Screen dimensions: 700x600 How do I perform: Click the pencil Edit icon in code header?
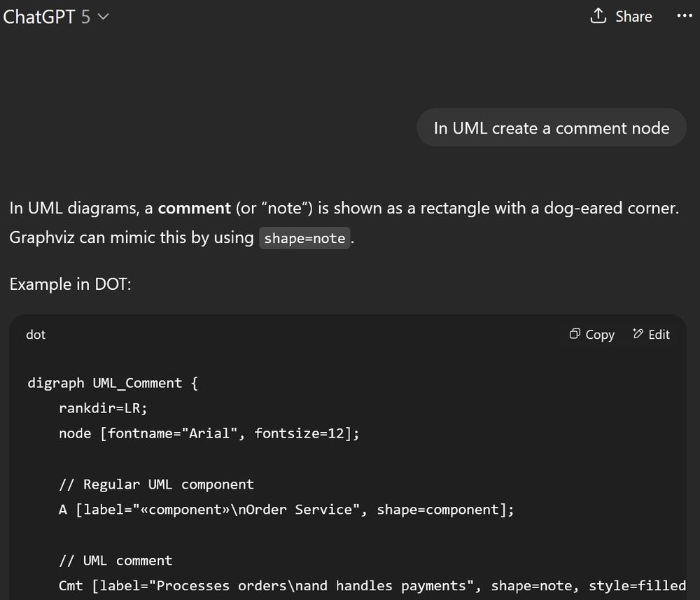pyautogui.click(x=638, y=334)
